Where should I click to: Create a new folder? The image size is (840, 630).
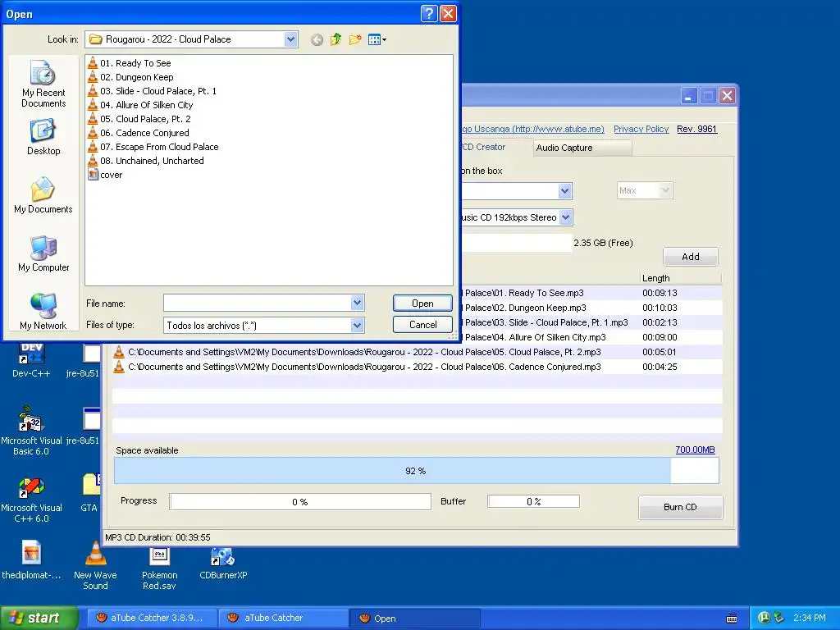[354, 39]
